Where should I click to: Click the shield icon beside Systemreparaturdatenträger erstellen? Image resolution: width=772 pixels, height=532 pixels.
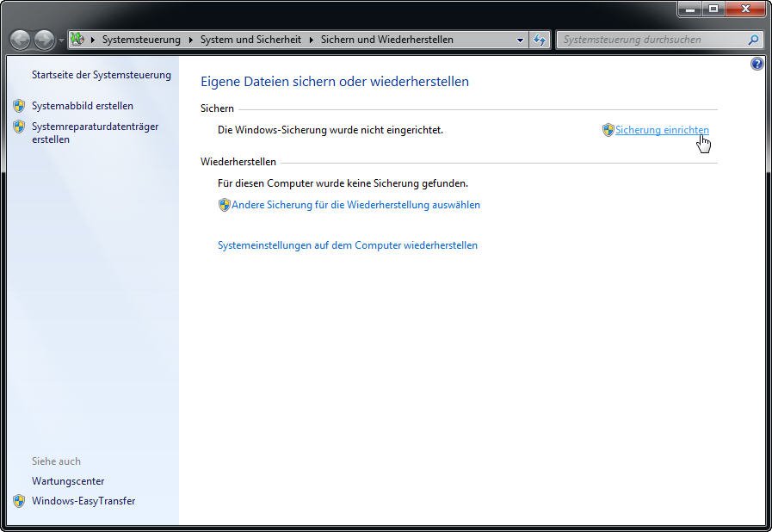click(x=19, y=127)
